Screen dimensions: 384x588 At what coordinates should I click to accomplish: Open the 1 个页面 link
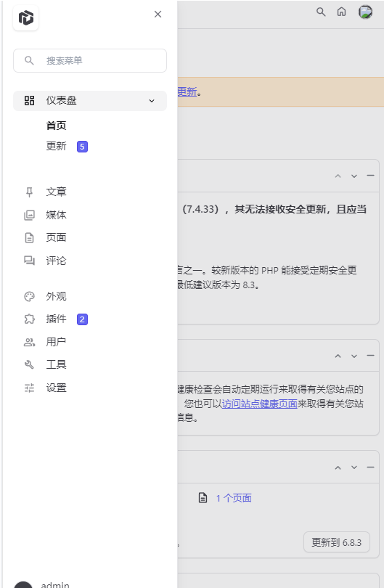[x=234, y=498]
